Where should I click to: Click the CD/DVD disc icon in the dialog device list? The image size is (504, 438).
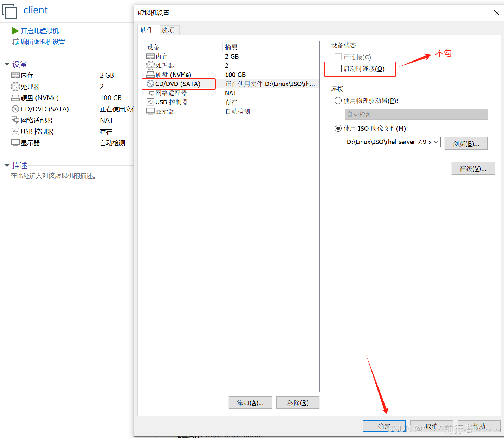150,84
